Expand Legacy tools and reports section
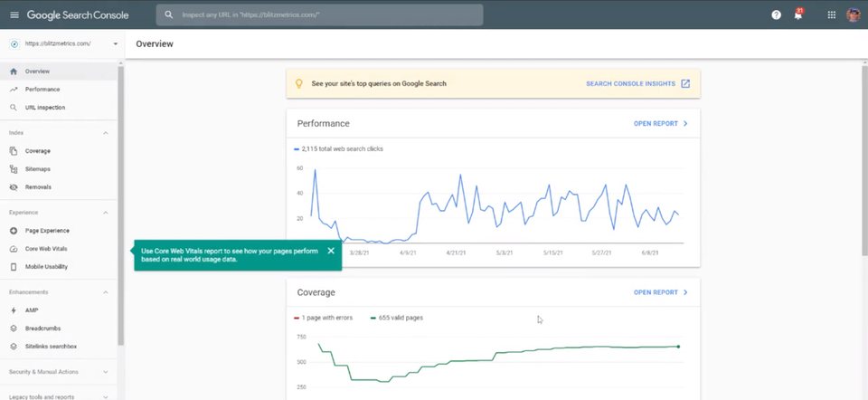Image resolution: width=868 pixels, height=400 pixels. pyautogui.click(x=106, y=396)
